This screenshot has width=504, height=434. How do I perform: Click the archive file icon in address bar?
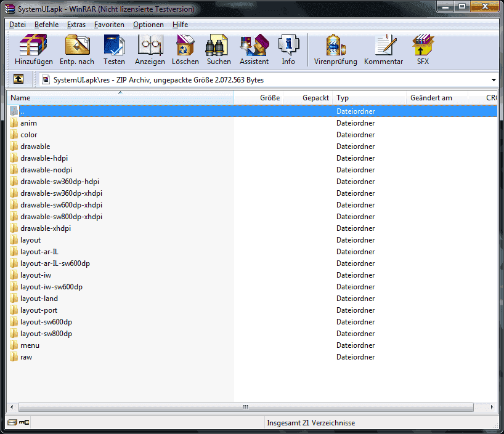(x=46, y=79)
